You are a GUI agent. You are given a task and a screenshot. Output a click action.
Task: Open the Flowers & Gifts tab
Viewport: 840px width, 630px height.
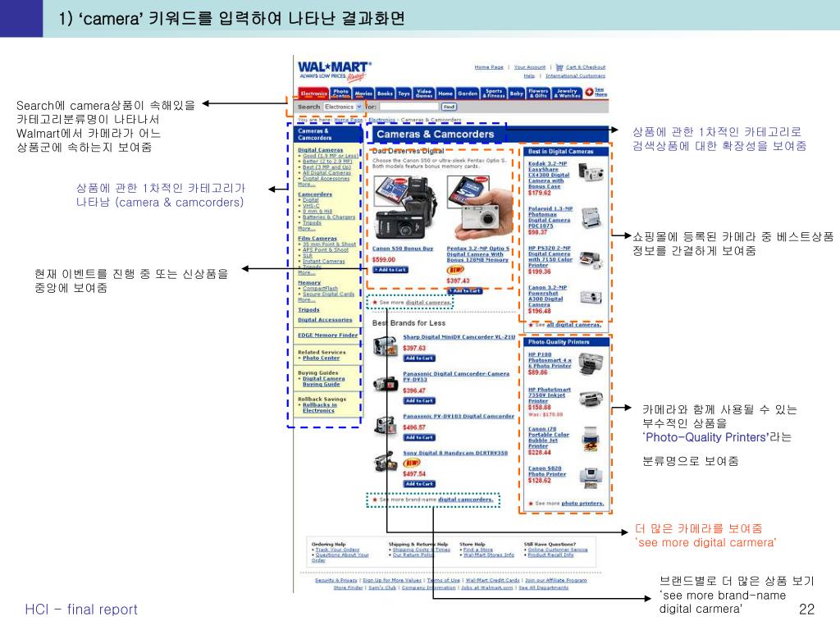pyautogui.click(x=538, y=94)
